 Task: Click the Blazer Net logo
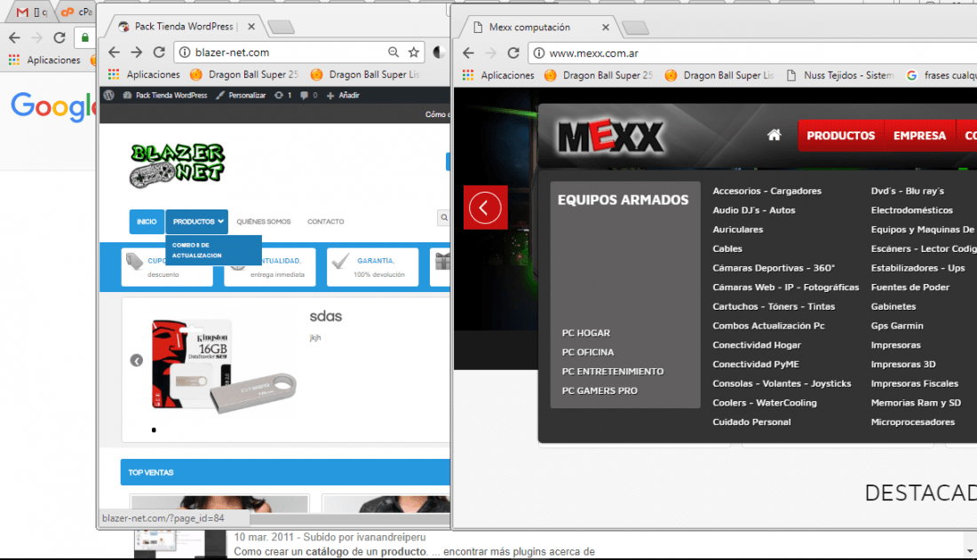(x=177, y=165)
